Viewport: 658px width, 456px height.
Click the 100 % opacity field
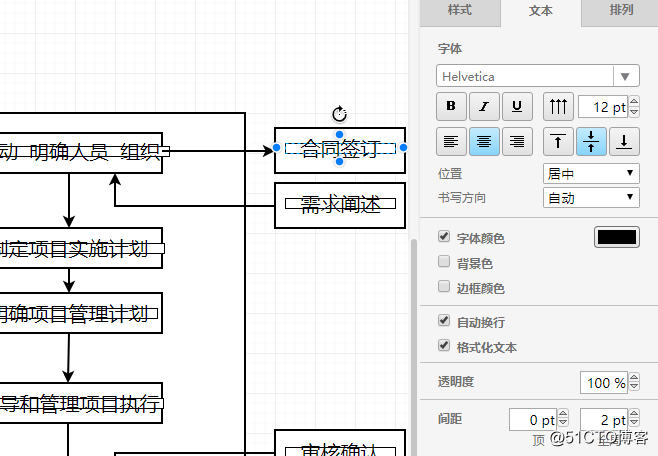(604, 382)
